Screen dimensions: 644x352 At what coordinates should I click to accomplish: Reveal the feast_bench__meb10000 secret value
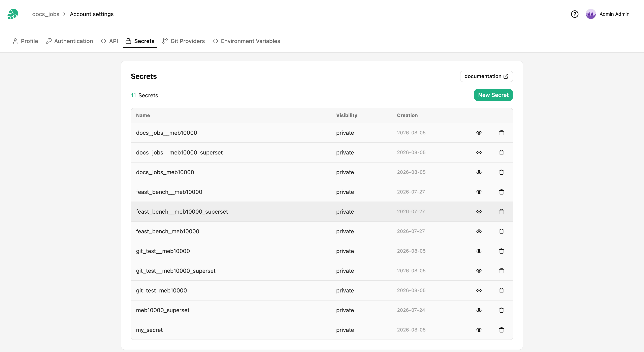pos(479,192)
